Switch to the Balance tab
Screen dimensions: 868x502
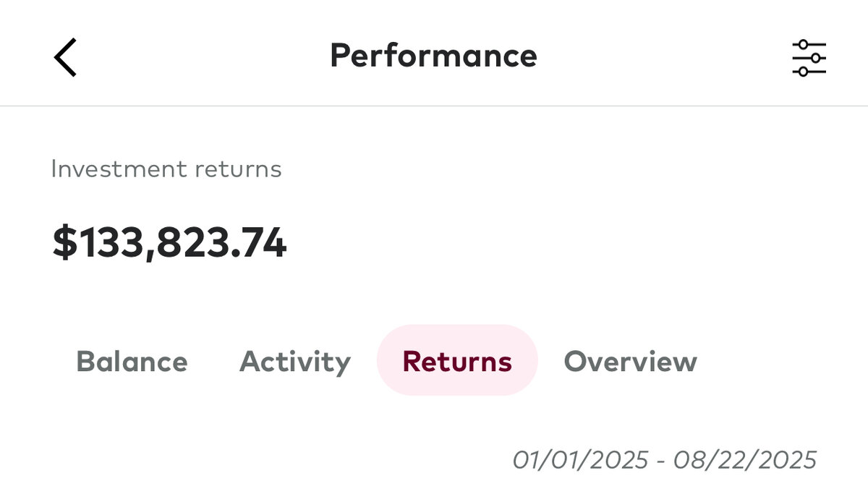[x=132, y=361]
